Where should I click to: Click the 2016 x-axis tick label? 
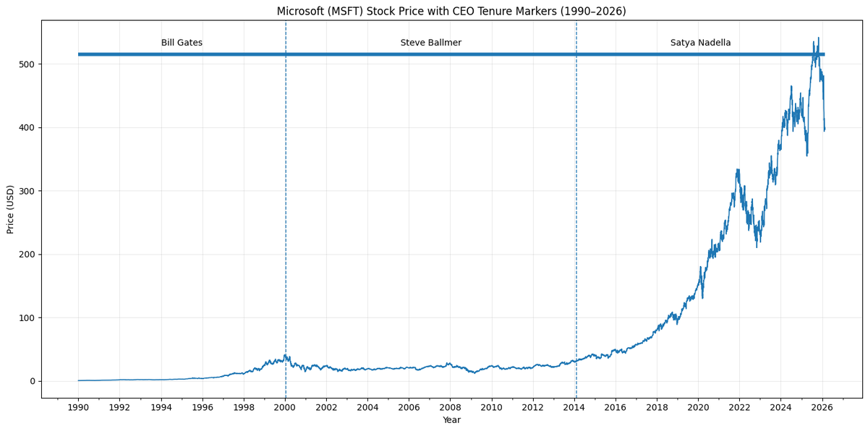(616, 407)
